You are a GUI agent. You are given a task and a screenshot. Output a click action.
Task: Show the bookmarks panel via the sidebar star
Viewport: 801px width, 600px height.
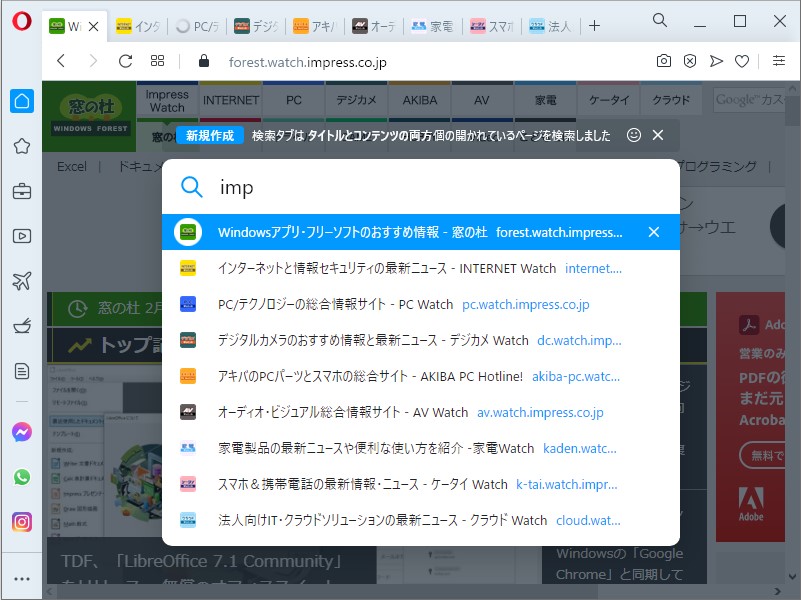21,145
